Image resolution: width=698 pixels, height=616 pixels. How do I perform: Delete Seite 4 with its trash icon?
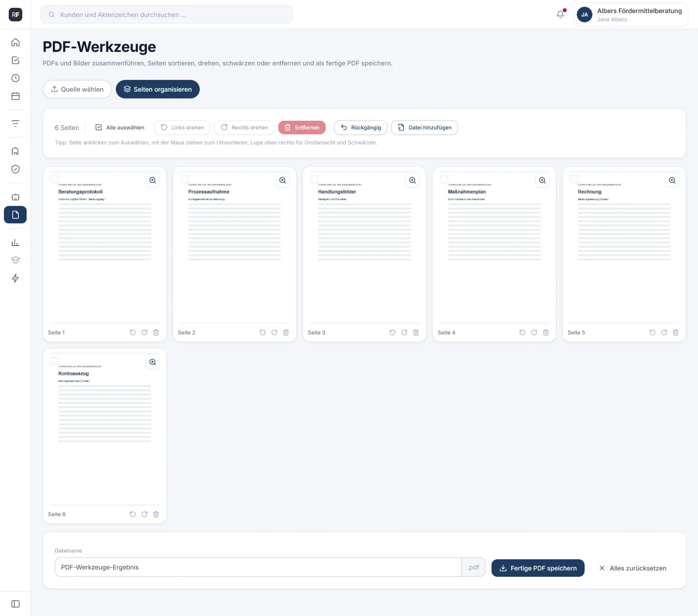(546, 332)
